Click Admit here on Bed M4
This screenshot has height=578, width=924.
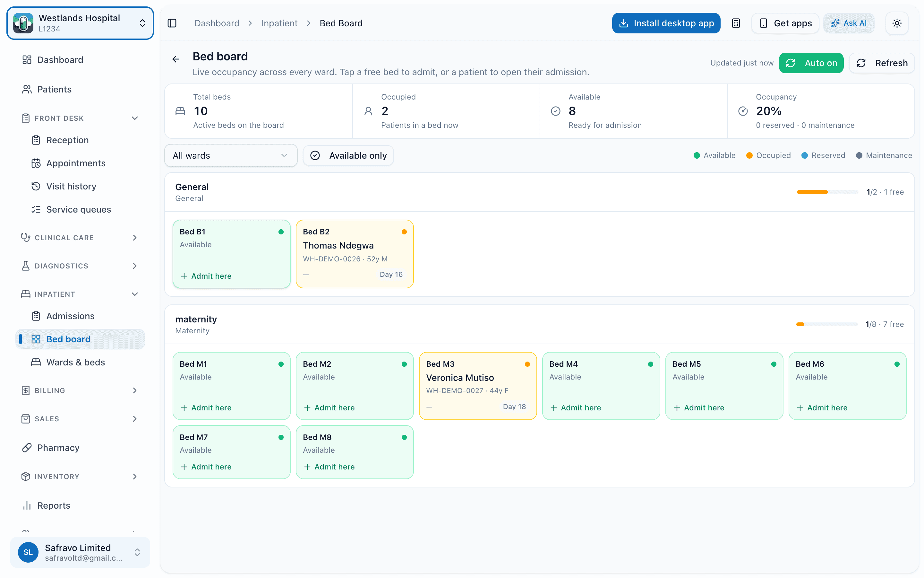tap(576, 407)
